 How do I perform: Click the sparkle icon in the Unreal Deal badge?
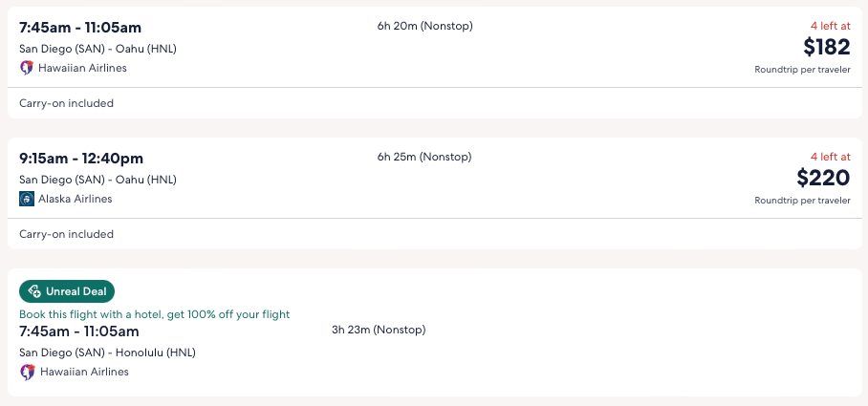(34, 291)
